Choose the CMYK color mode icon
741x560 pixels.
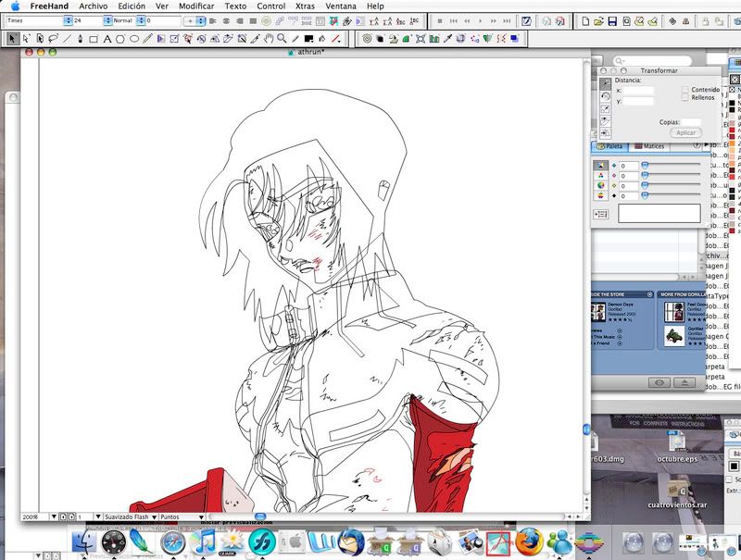[x=600, y=166]
